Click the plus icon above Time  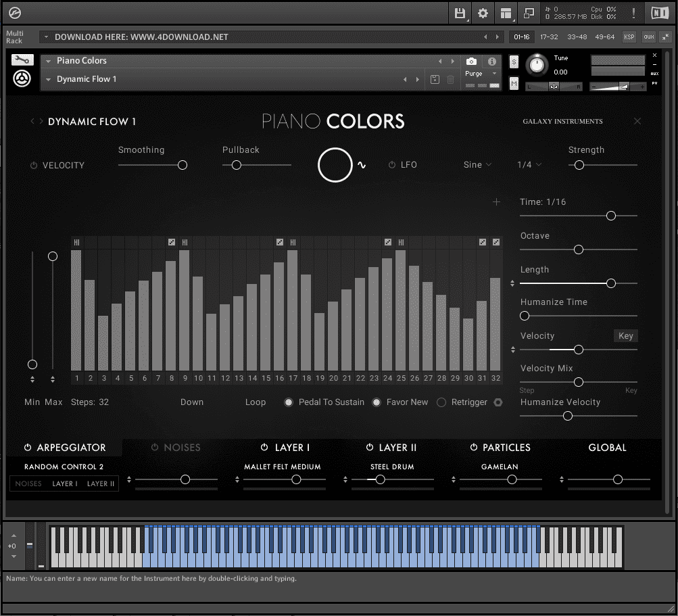[x=496, y=202]
